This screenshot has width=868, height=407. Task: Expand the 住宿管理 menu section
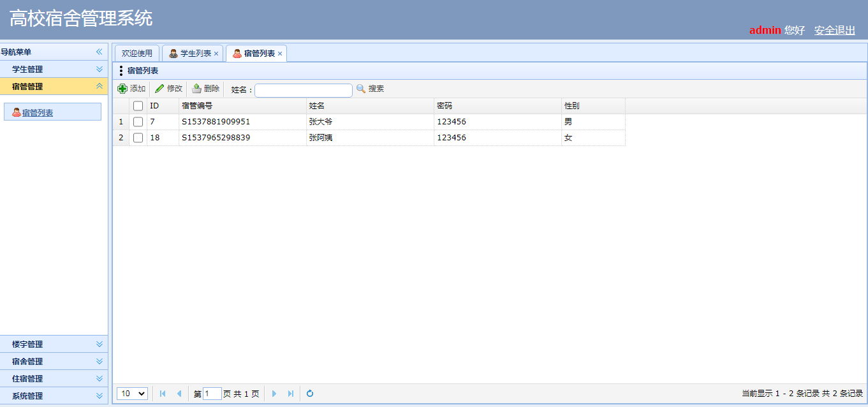(54, 378)
